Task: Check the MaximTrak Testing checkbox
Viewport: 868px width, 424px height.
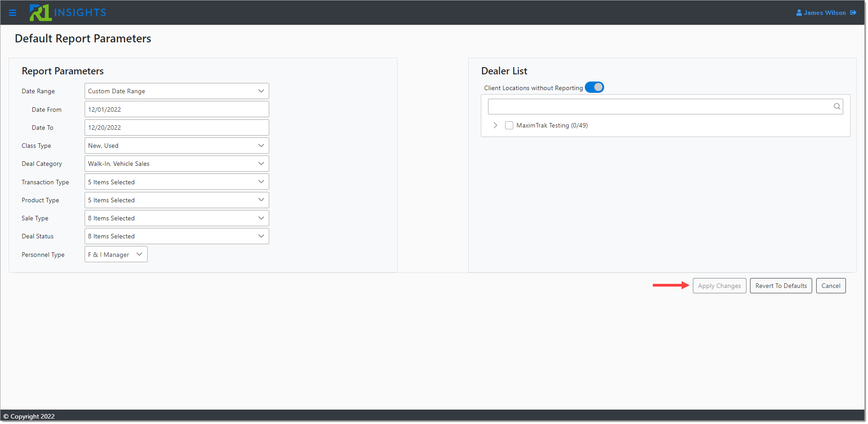Action: click(509, 125)
